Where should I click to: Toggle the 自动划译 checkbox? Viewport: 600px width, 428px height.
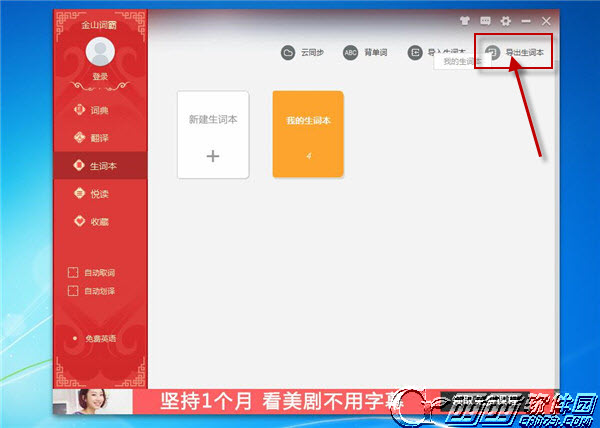[x=73, y=291]
